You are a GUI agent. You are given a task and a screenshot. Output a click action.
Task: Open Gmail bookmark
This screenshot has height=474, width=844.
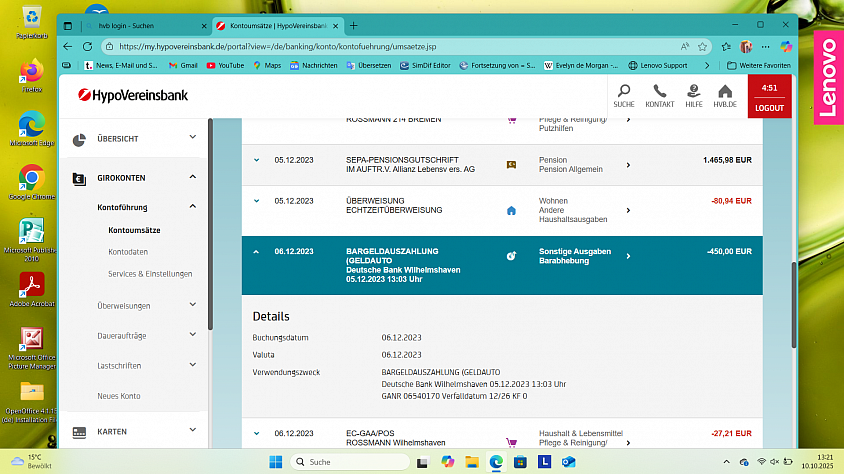[183, 66]
